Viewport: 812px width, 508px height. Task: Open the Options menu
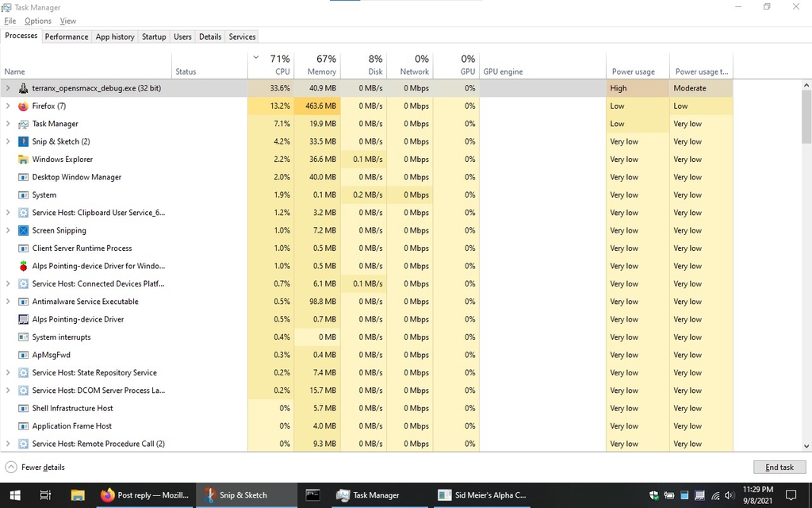coord(37,21)
